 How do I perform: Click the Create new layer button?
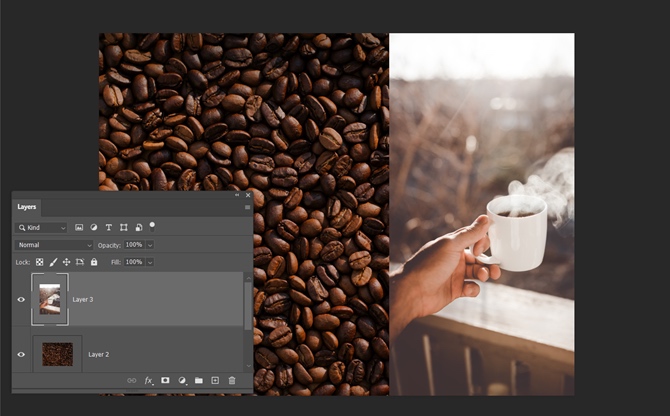tap(215, 380)
